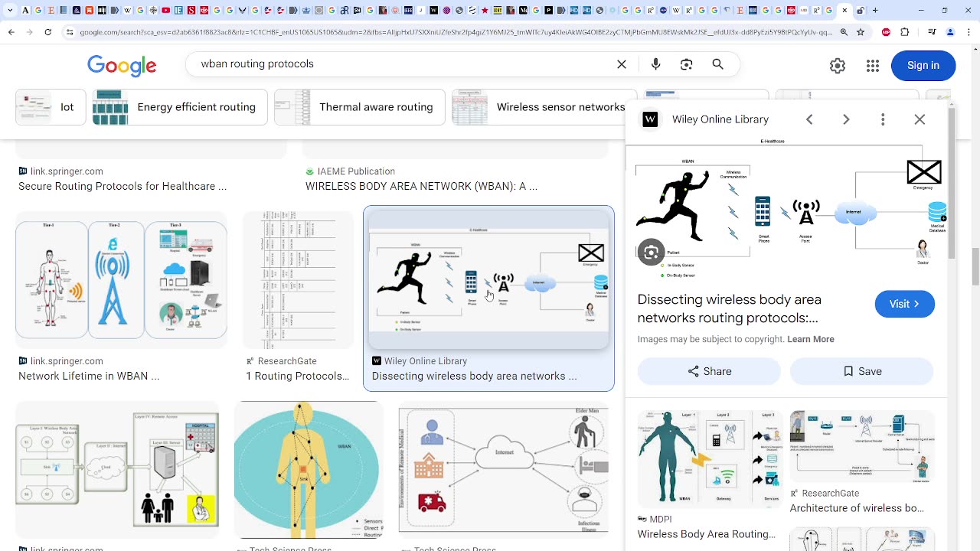The width and height of the screenshot is (980, 551).
Task: Click the preview title 'Dissecting wireless body area networks routing protocols'
Action: tap(730, 308)
